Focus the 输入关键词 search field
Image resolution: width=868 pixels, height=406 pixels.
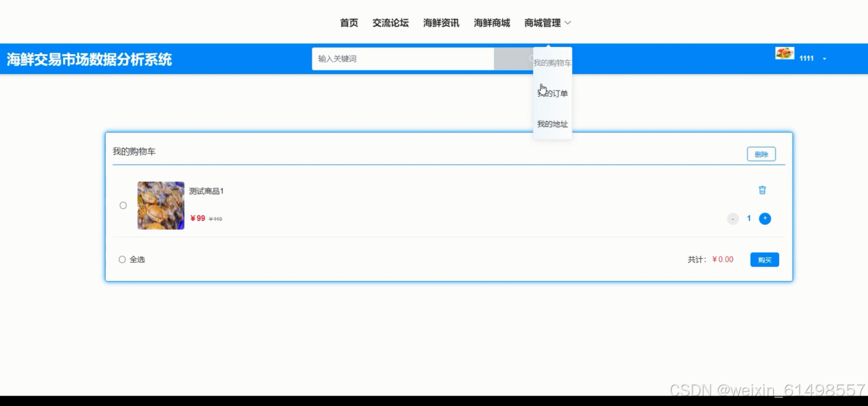tap(403, 59)
